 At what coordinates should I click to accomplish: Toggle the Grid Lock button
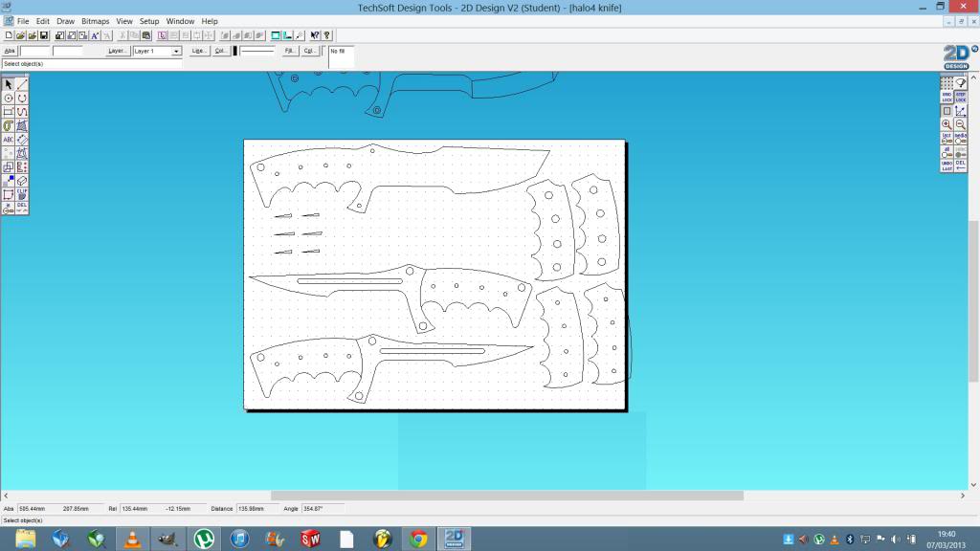[947, 97]
